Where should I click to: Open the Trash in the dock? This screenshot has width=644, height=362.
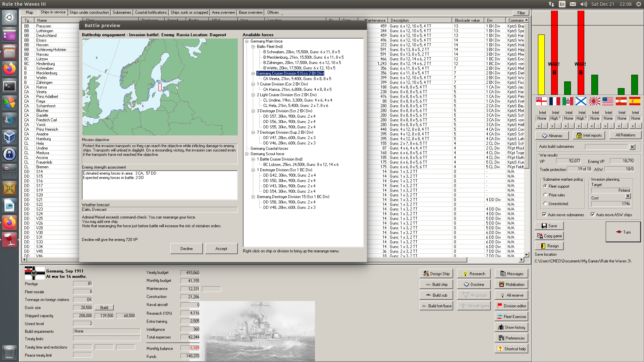click(x=9, y=353)
